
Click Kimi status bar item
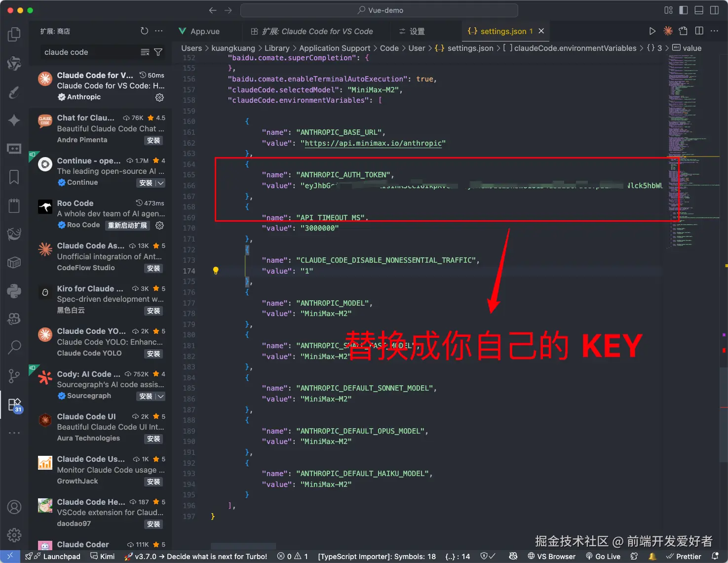[103, 557]
